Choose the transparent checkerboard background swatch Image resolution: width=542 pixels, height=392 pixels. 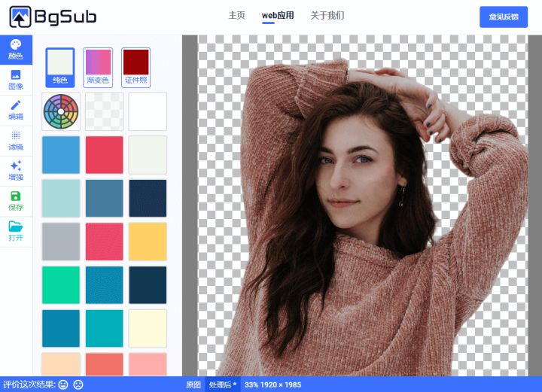(x=105, y=111)
